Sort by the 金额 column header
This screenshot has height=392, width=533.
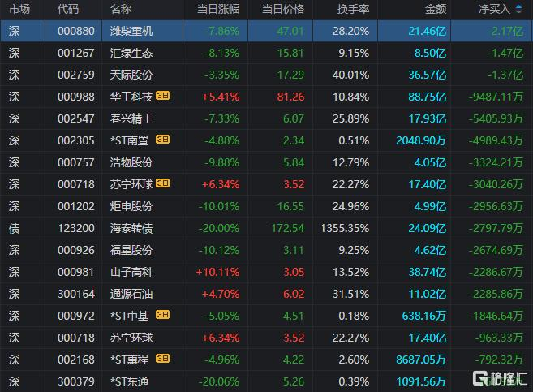point(436,10)
